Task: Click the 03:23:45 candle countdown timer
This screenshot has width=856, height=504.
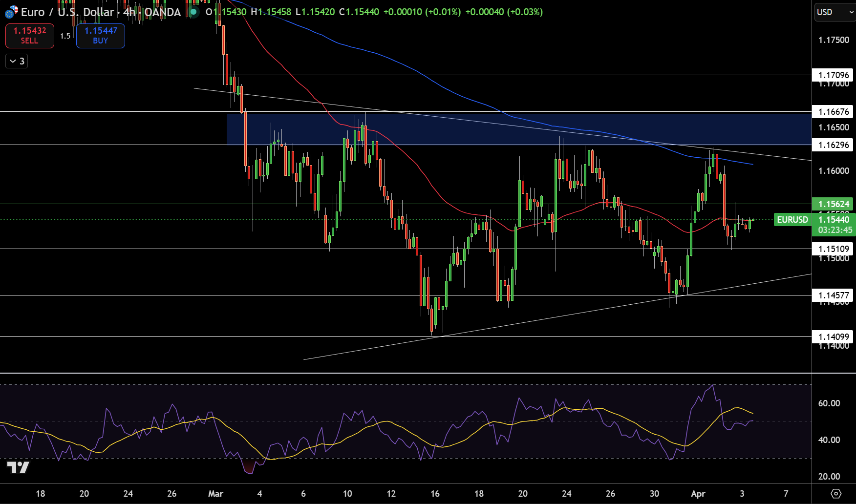Action: (x=835, y=230)
